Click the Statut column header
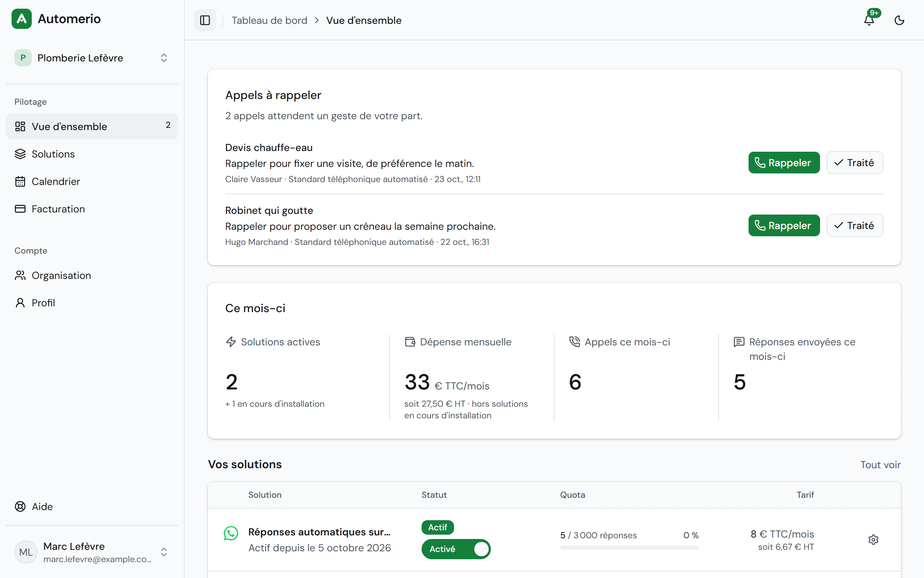This screenshot has height=578, width=924. pos(434,495)
